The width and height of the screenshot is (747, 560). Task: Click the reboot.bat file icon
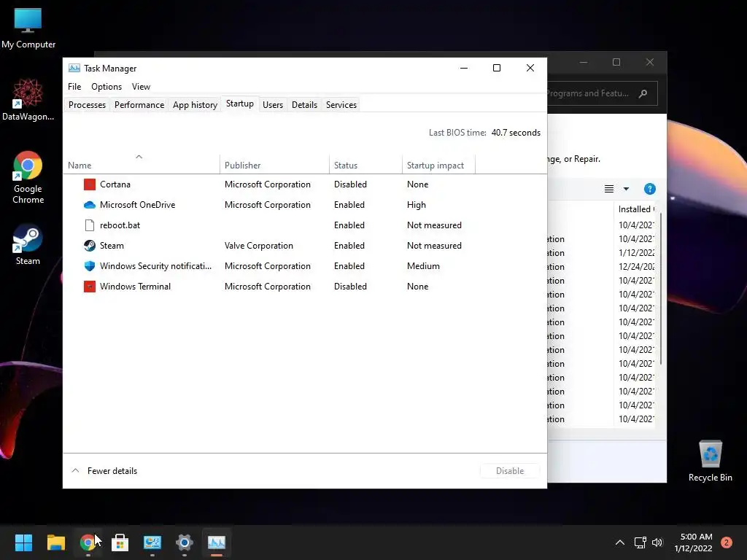[90, 225]
